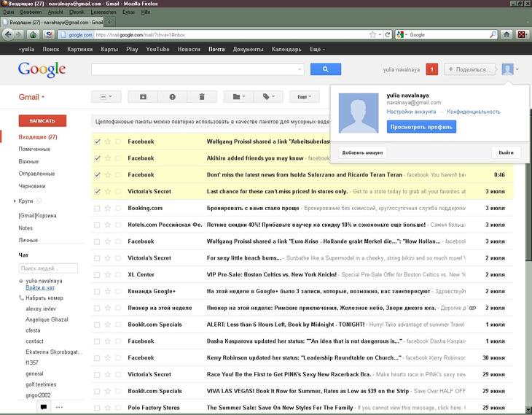Click the magnifier in the Firefox search box

pos(493,34)
